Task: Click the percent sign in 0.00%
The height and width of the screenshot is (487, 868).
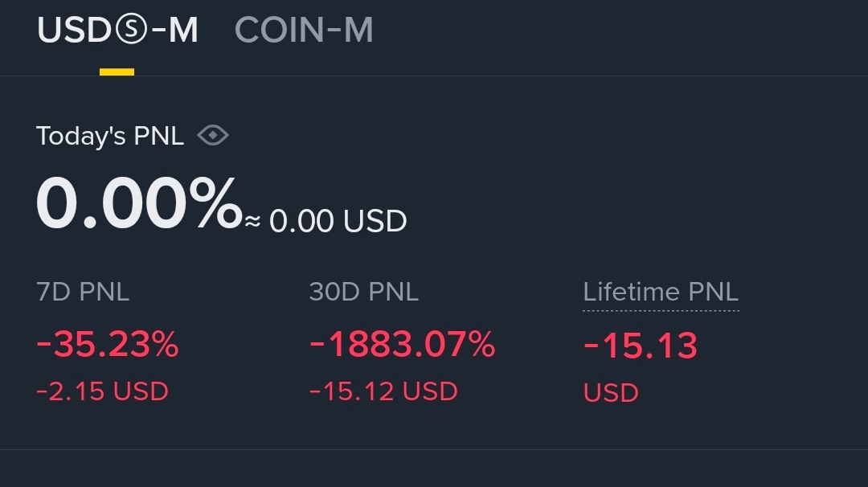Action: [215, 204]
